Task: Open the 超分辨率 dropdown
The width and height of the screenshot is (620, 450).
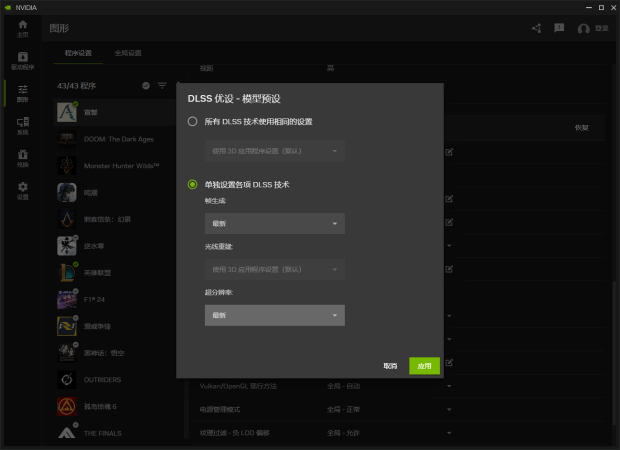Action: pyautogui.click(x=275, y=315)
